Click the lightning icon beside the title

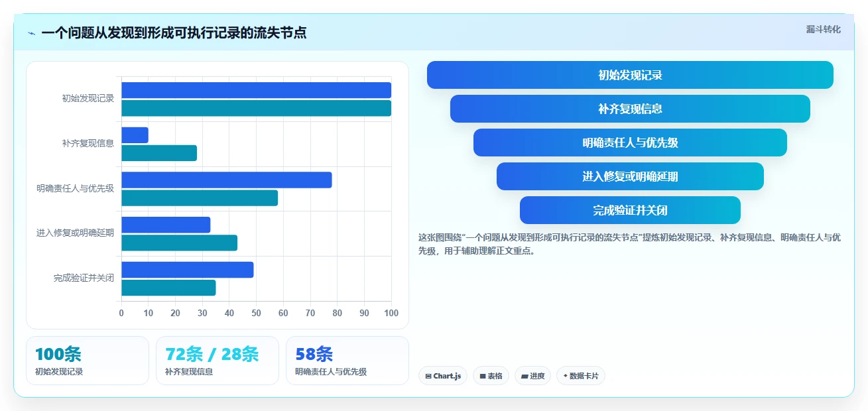[32, 33]
